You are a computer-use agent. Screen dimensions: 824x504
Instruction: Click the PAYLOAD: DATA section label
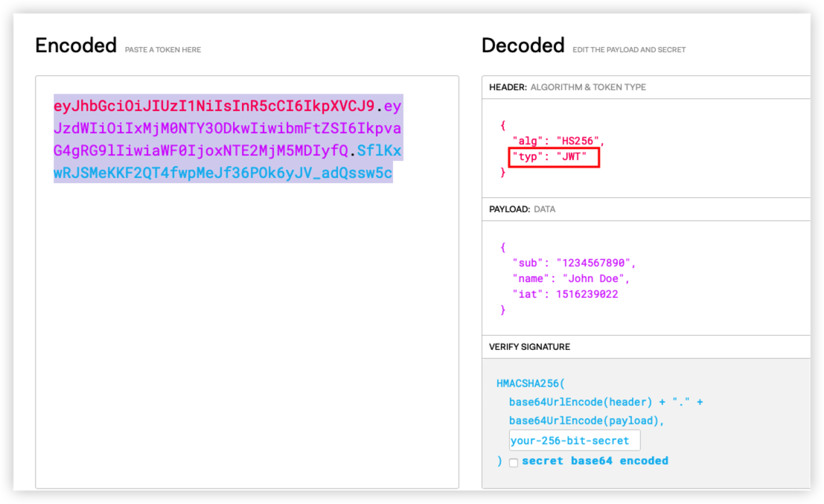coord(522,209)
